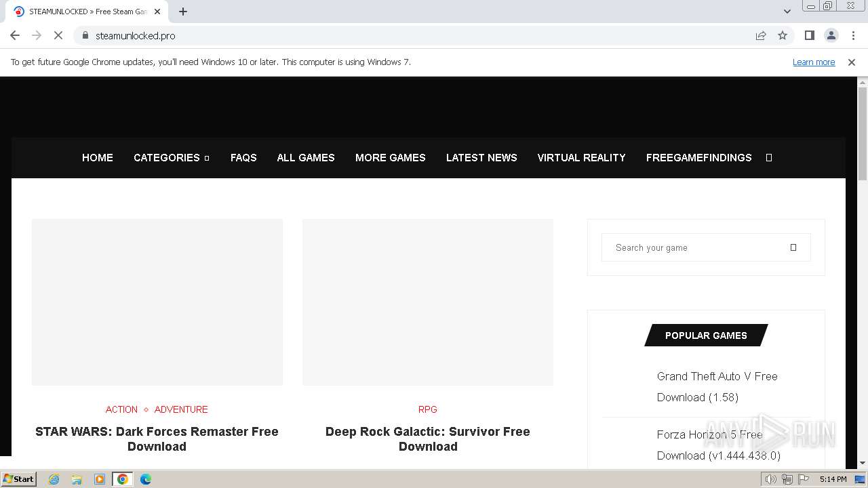Viewport: 868px width, 488px height.
Task: Go to HOME menu item
Action: [x=98, y=157]
